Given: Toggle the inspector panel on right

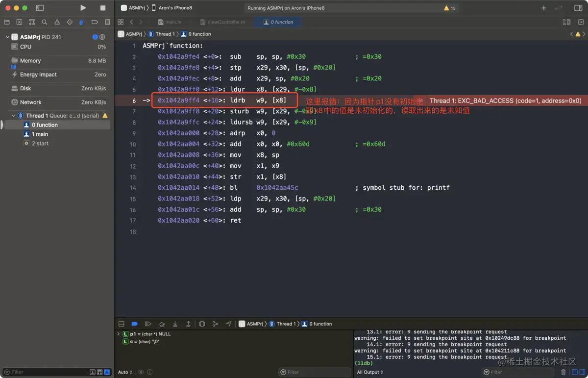Looking at the screenshot, I should tap(578, 8).
